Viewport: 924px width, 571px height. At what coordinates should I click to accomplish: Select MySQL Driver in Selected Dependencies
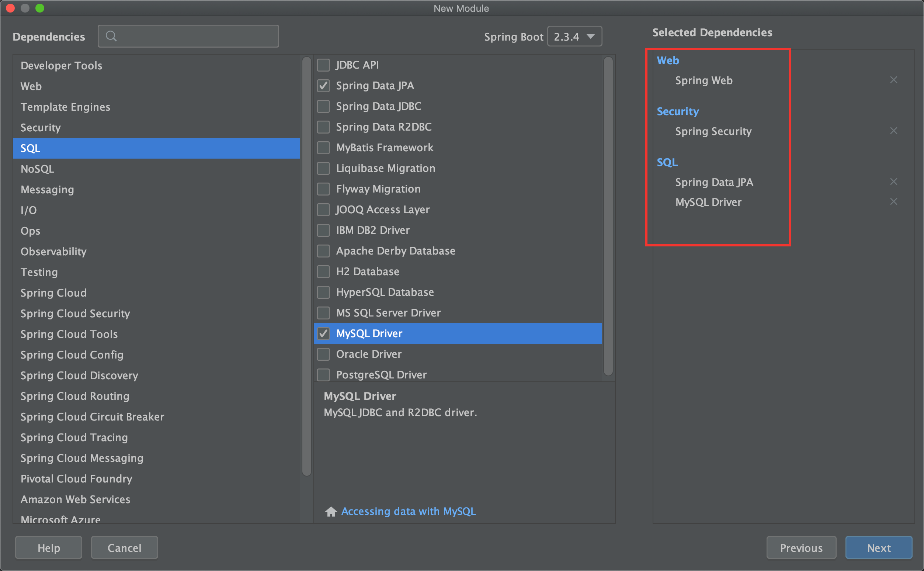708,203
